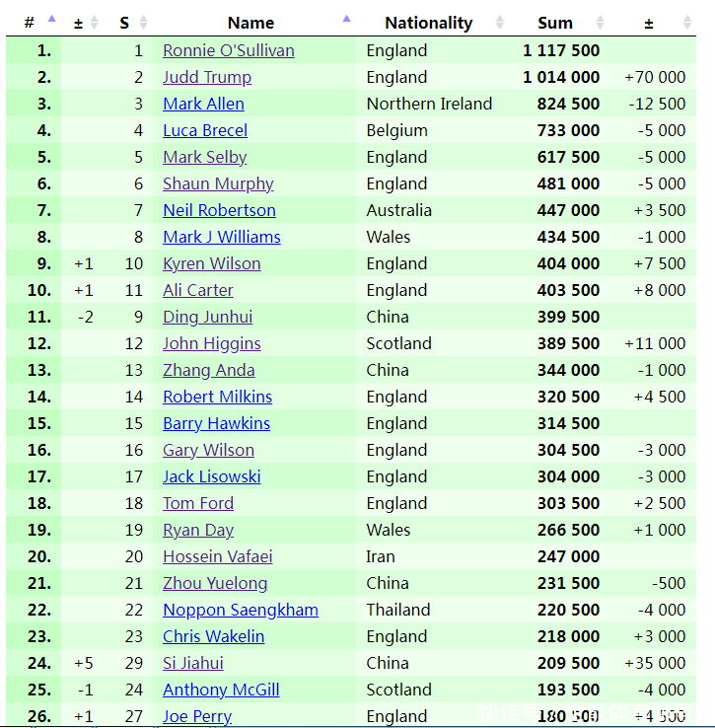Viewport: 715px width, 728px height.
Task: Go to John Higgins' page
Action: (x=212, y=343)
